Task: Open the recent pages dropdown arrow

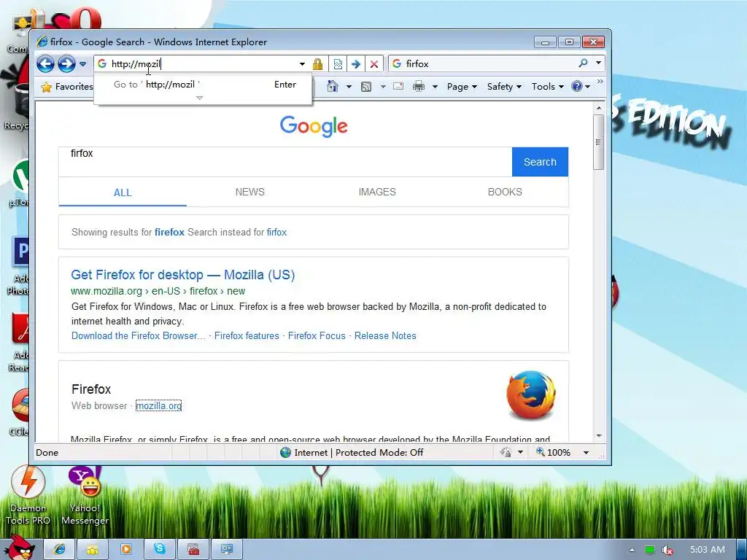Action: (x=83, y=64)
